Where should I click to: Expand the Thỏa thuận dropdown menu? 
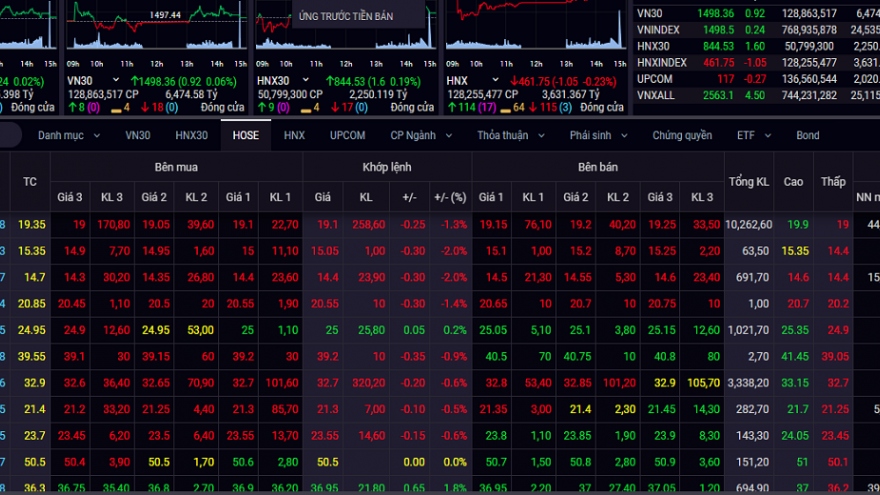tap(508, 135)
